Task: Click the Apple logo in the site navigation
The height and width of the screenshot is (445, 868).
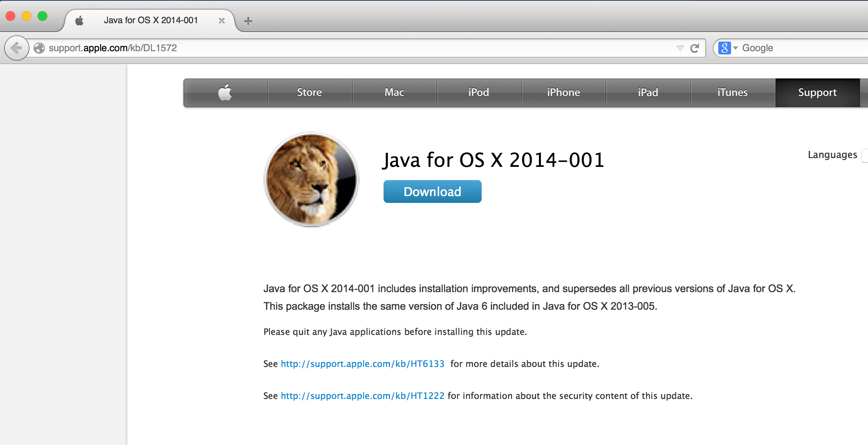Action: [x=225, y=92]
